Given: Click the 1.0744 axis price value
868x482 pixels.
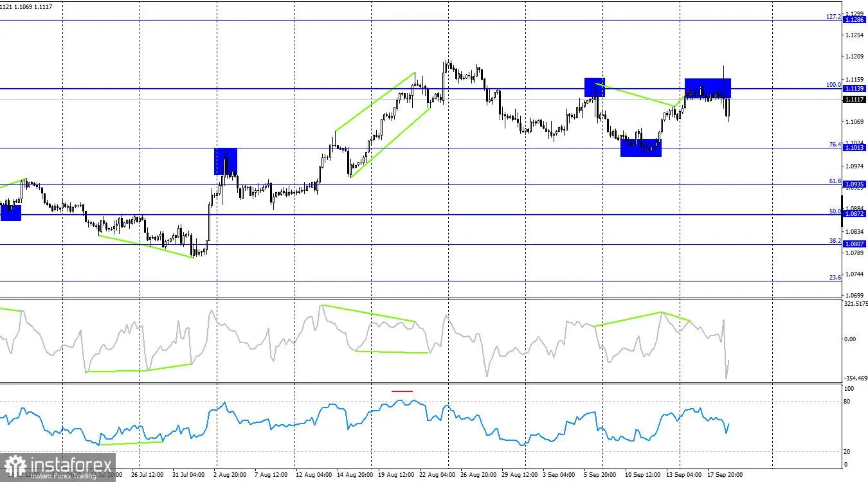Looking at the screenshot, I should (x=854, y=274).
